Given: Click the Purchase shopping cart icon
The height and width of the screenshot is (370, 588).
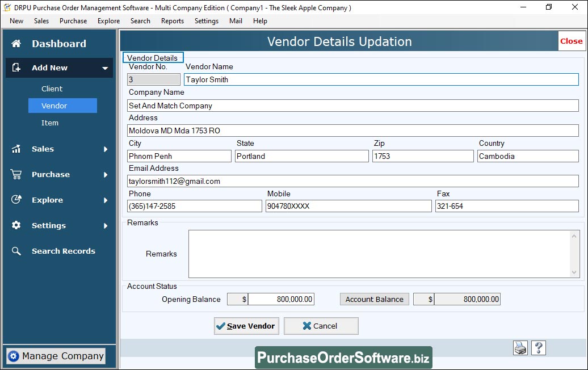Looking at the screenshot, I should 16,174.
